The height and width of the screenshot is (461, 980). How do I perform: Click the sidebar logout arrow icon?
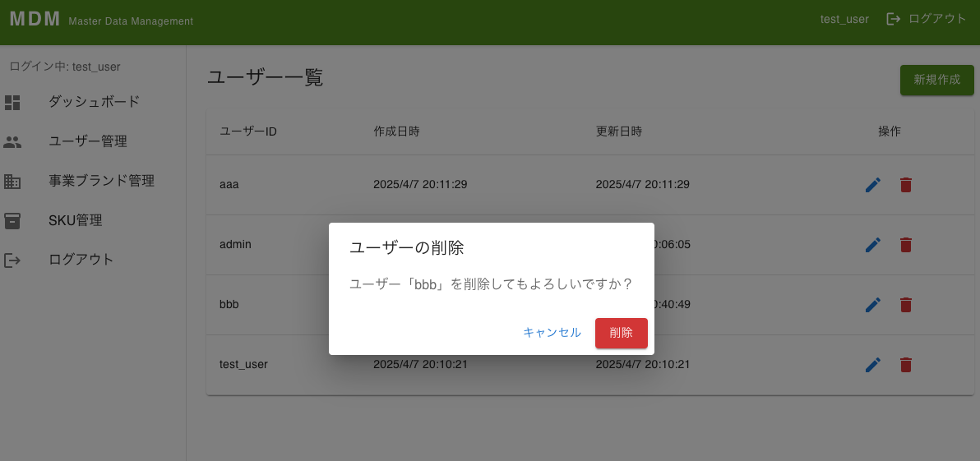pos(12,260)
